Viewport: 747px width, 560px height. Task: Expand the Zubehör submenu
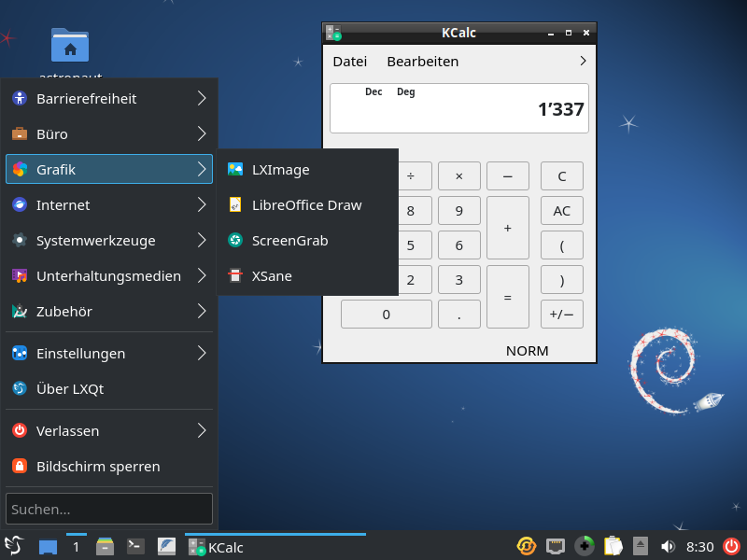tap(109, 312)
